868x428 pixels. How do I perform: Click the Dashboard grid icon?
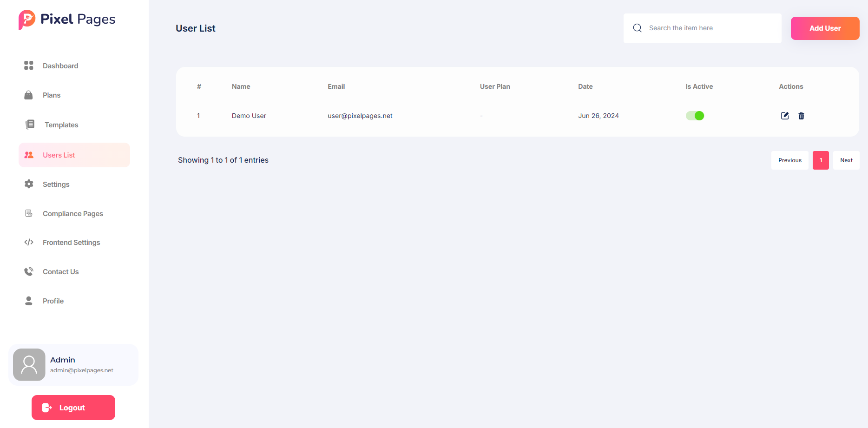point(29,66)
